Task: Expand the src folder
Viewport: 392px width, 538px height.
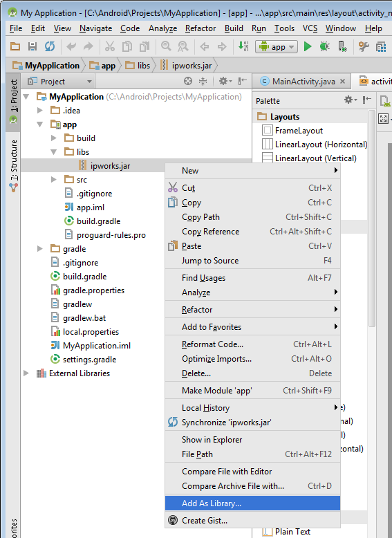Action: [x=53, y=179]
